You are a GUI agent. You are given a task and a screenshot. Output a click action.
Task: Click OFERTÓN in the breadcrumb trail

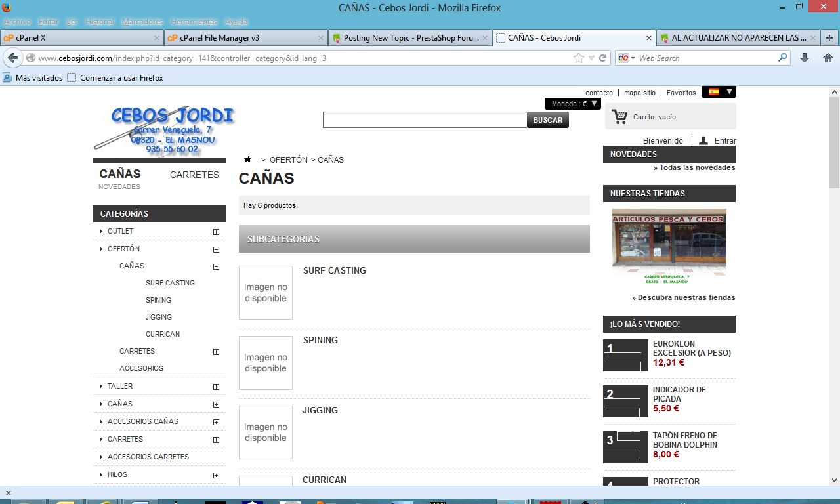tap(289, 159)
